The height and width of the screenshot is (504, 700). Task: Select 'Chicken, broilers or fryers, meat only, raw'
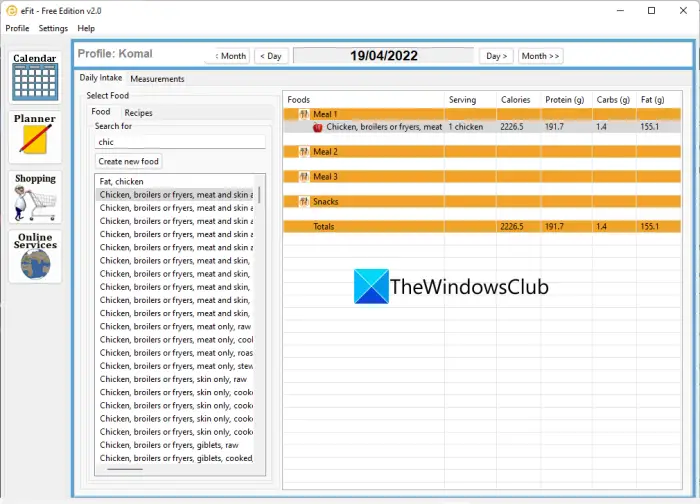[x=175, y=327]
